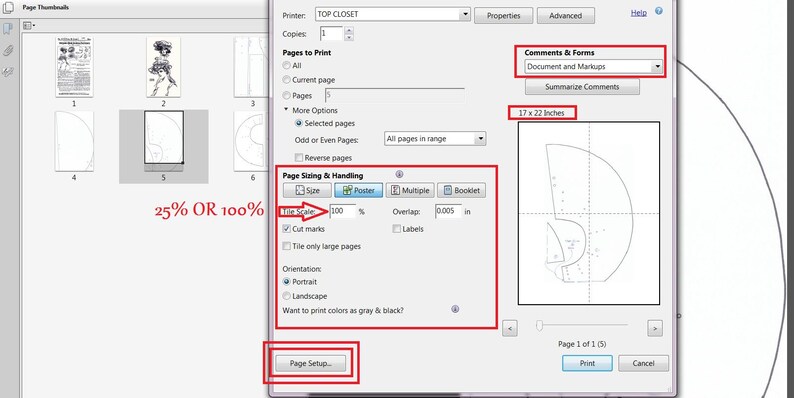Go to previous preview page arrow
The width and height of the screenshot is (794, 398).
(509, 328)
